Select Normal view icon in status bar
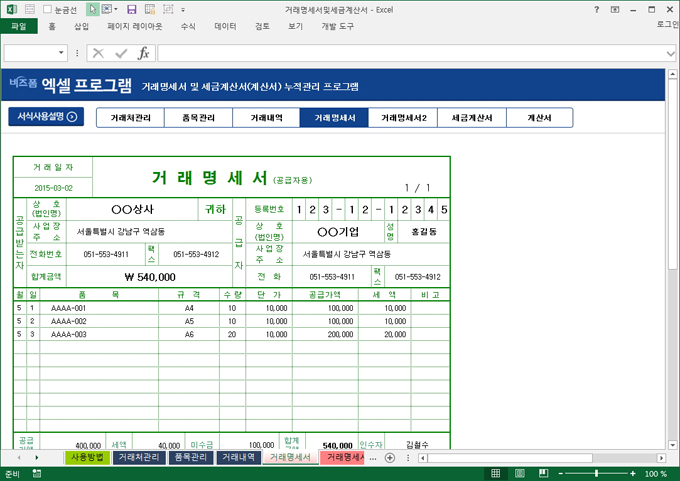This screenshot has width=680, height=481. (497, 474)
